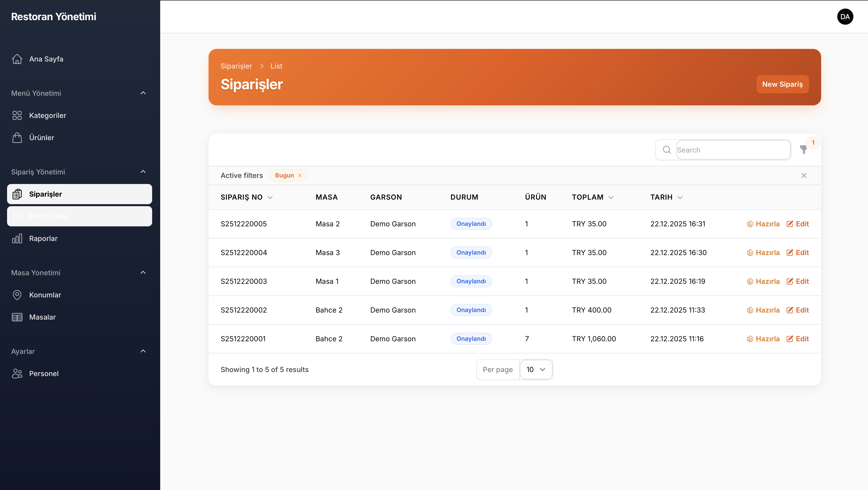
Task: Open Kategoriler menu item
Action: pyautogui.click(x=48, y=115)
